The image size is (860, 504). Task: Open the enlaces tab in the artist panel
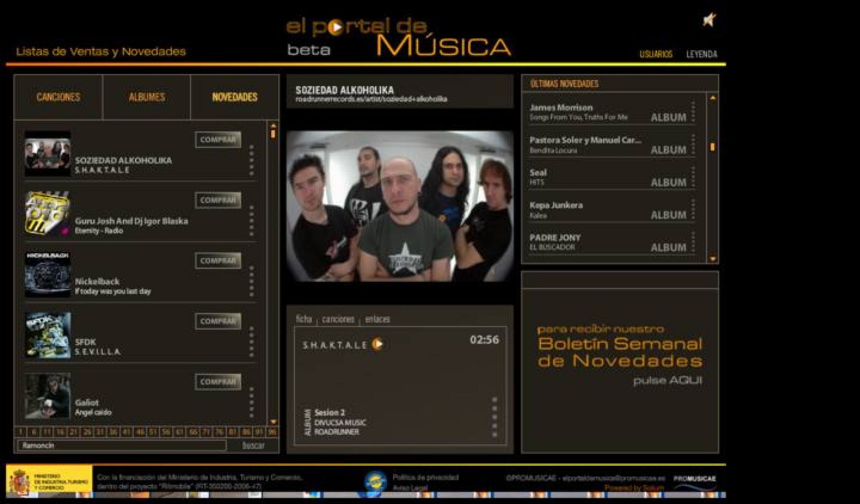pyautogui.click(x=378, y=318)
